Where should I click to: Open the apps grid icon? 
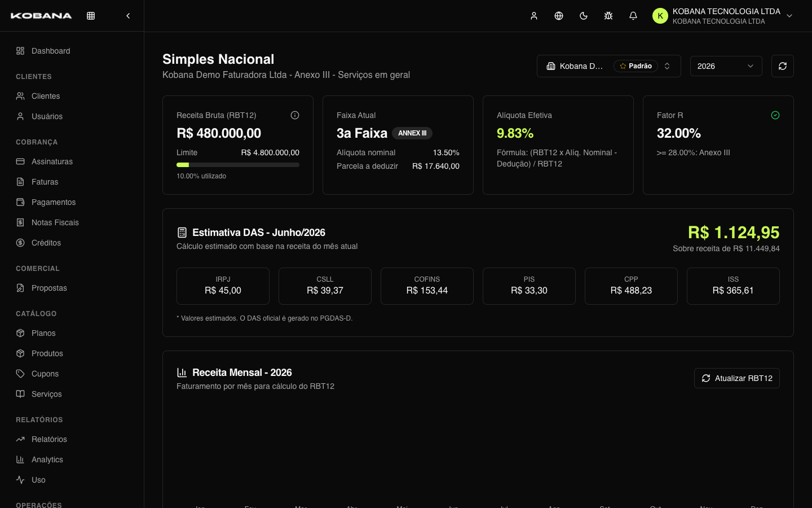tap(91, 16)
